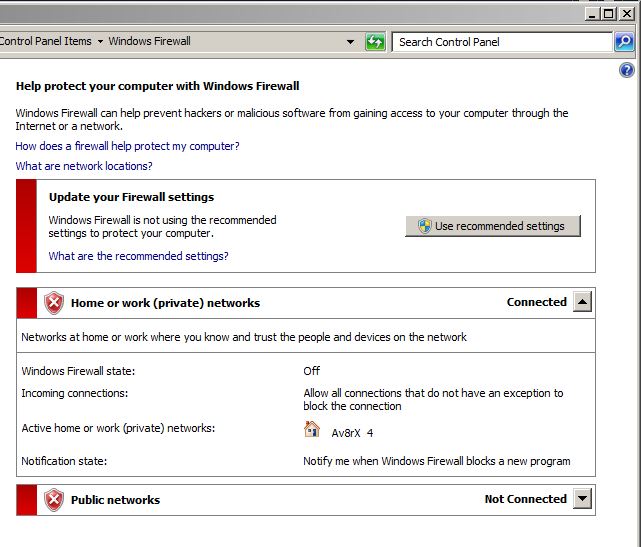Open breadcrumb arrow after Control Panel Items
Viewport: 641px width, 547px height.
pos(100,42)
